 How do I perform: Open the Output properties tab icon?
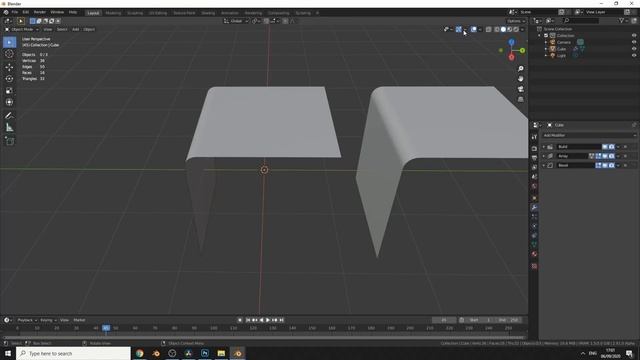[x=534, y=158]
